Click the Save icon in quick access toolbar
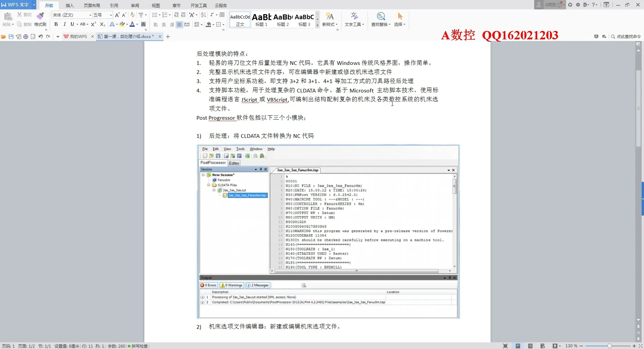The height and width of the screenshot is (349, 644). coord(11,37)
